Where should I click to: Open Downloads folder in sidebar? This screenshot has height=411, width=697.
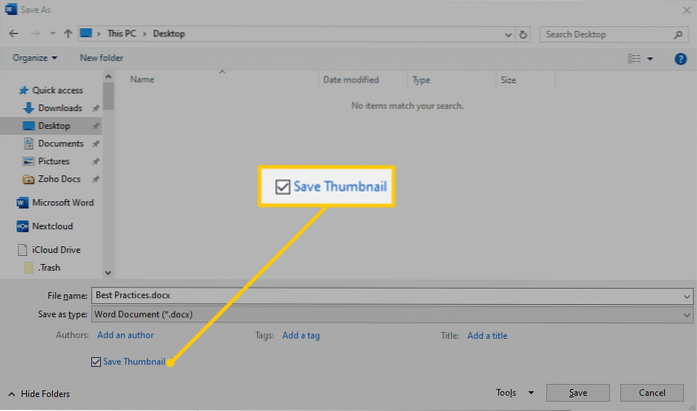(52, 108)
